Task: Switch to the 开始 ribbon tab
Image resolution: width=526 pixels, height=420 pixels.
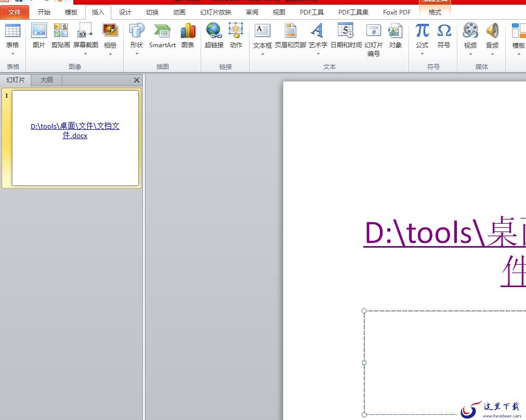Action: [44, 12]
